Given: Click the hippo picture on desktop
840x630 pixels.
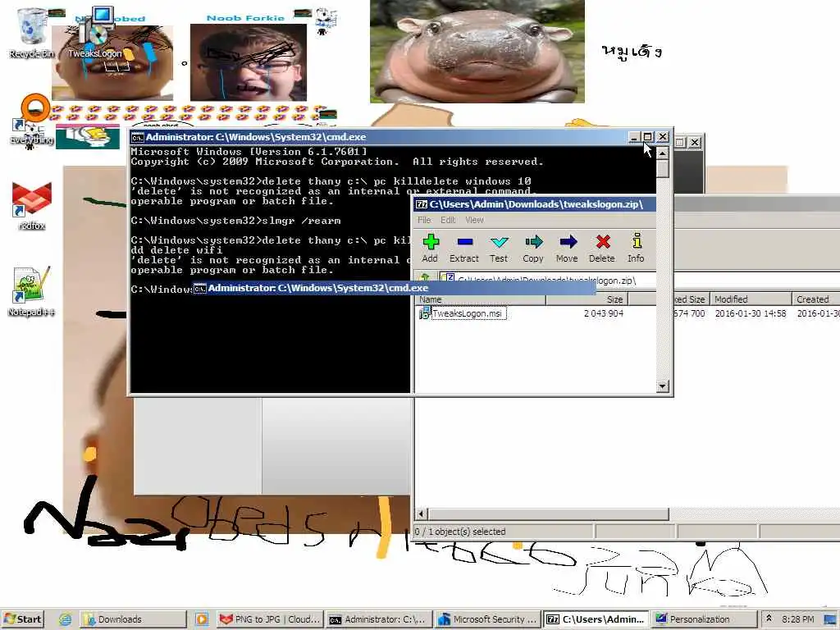Looking at the screenshot, I should click(x=477, y=52).
